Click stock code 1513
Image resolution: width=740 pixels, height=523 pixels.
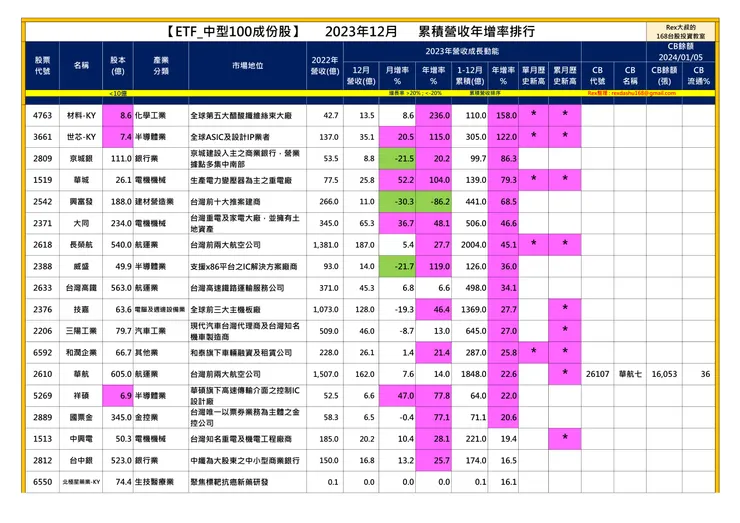(x=42, y=439)
